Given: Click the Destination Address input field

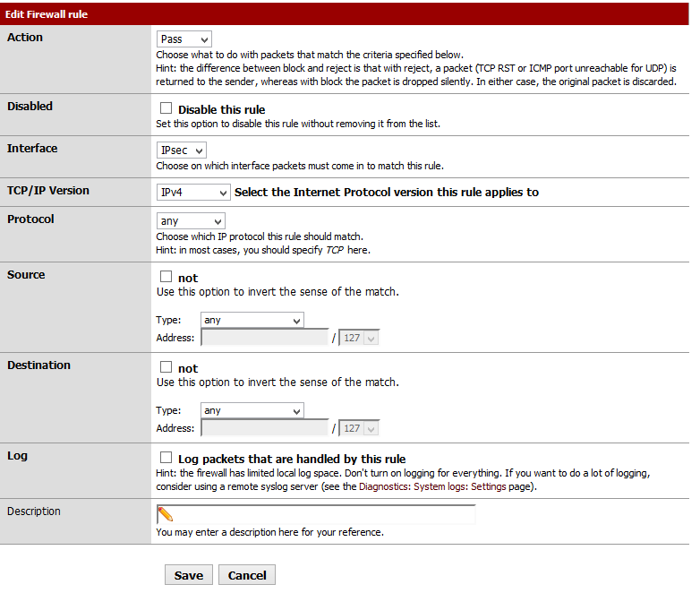Looking at the screenshot, I should 265,428.
